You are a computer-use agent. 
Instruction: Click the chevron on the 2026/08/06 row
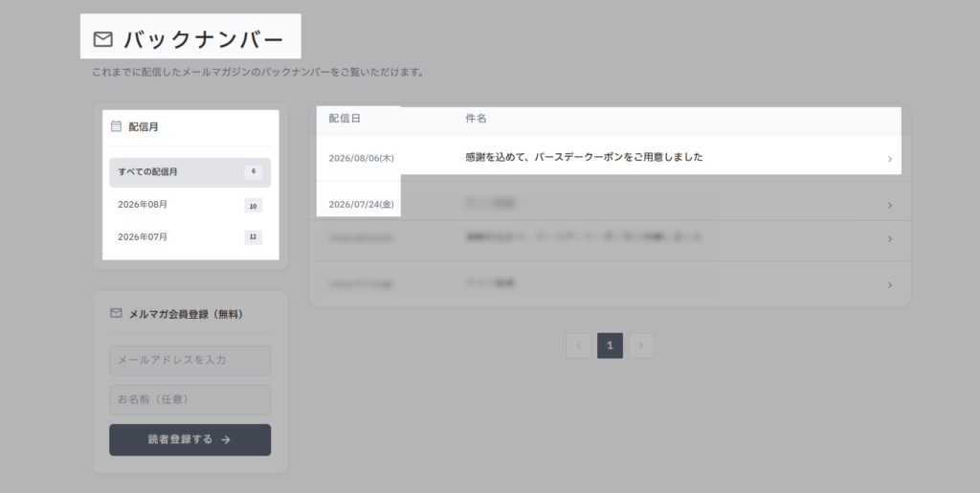pos(890,159)
